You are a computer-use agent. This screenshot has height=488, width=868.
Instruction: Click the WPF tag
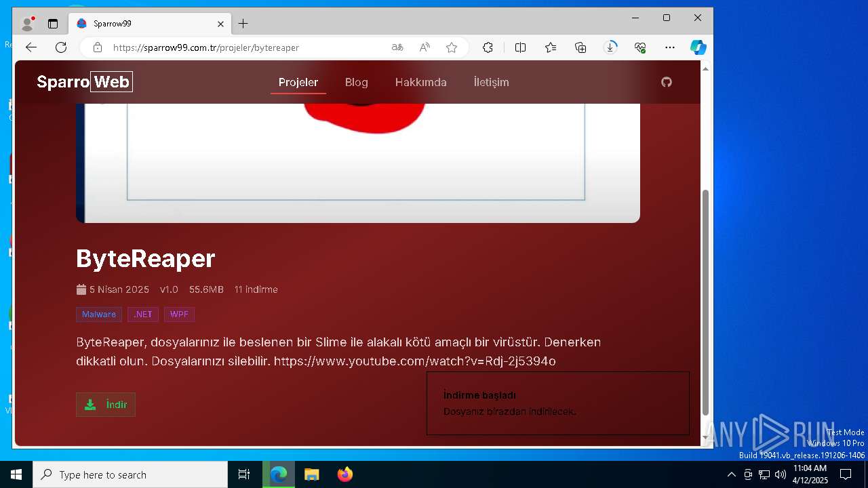click(179, 314)
